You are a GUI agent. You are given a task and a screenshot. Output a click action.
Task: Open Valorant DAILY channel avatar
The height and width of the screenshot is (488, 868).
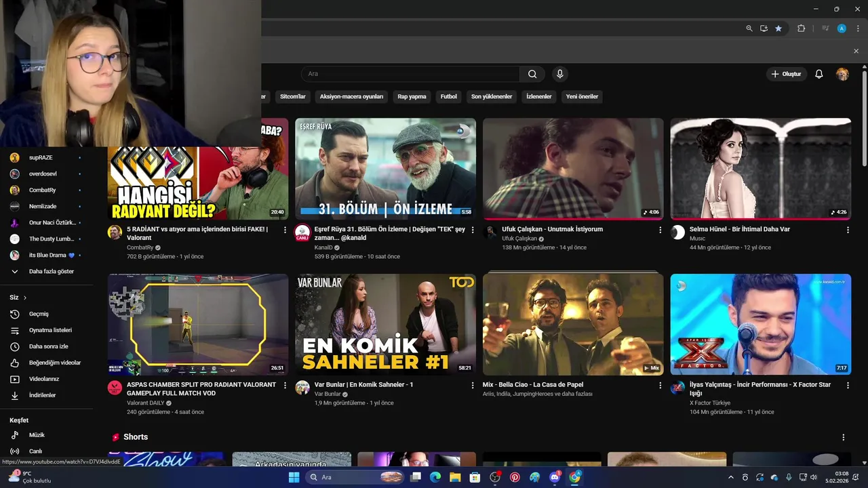coord(115,388)
